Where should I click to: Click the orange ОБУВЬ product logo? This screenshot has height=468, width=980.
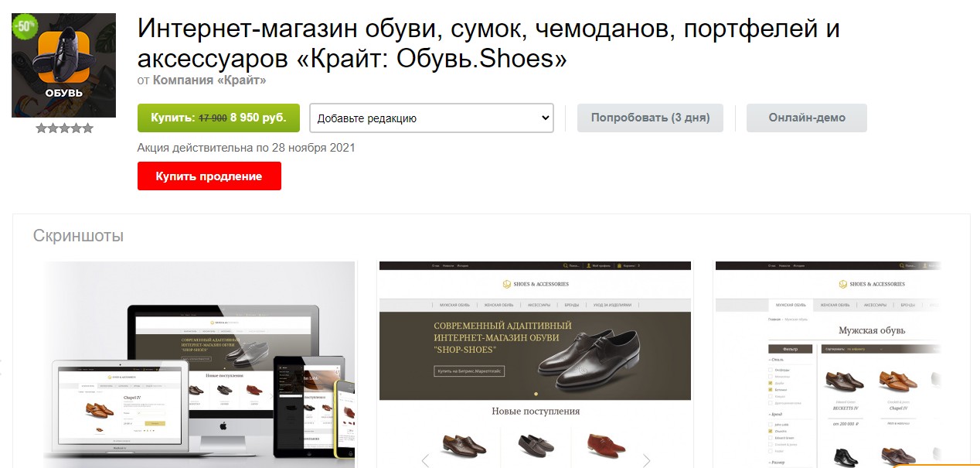tap(63, 65)
